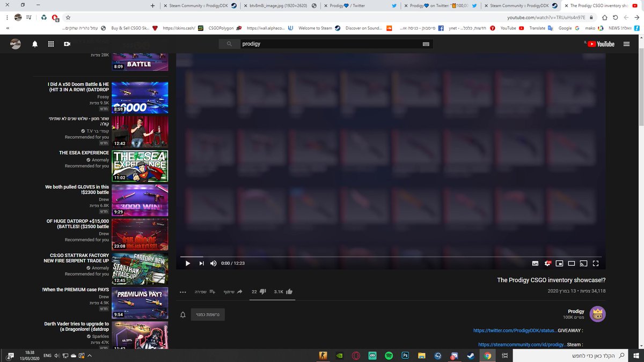
Task: Open account avatar menu in YouTube header
Action: [x=16, y=45]
